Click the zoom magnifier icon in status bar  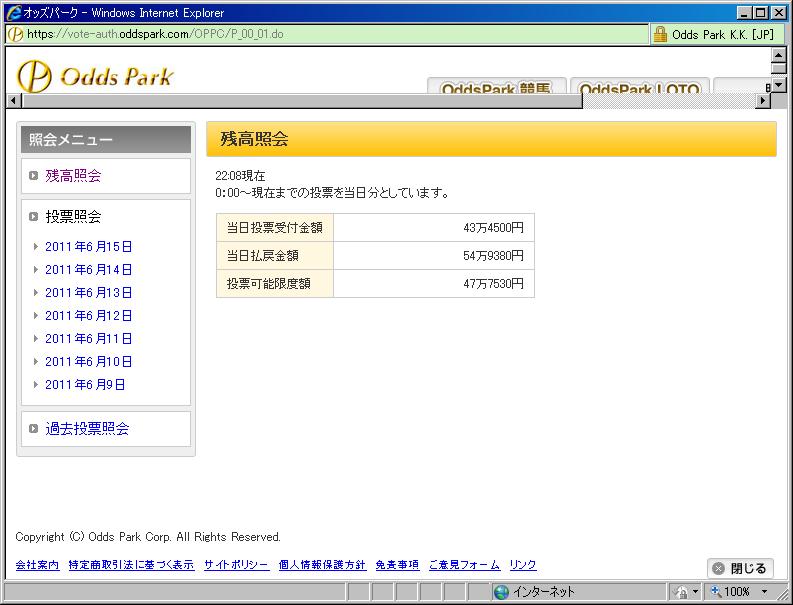coord(716,591)
